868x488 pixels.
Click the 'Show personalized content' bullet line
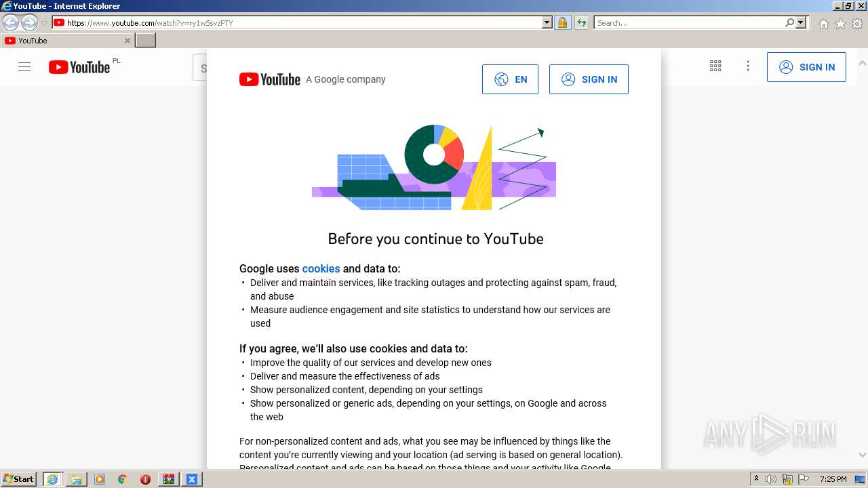point(366,390)
